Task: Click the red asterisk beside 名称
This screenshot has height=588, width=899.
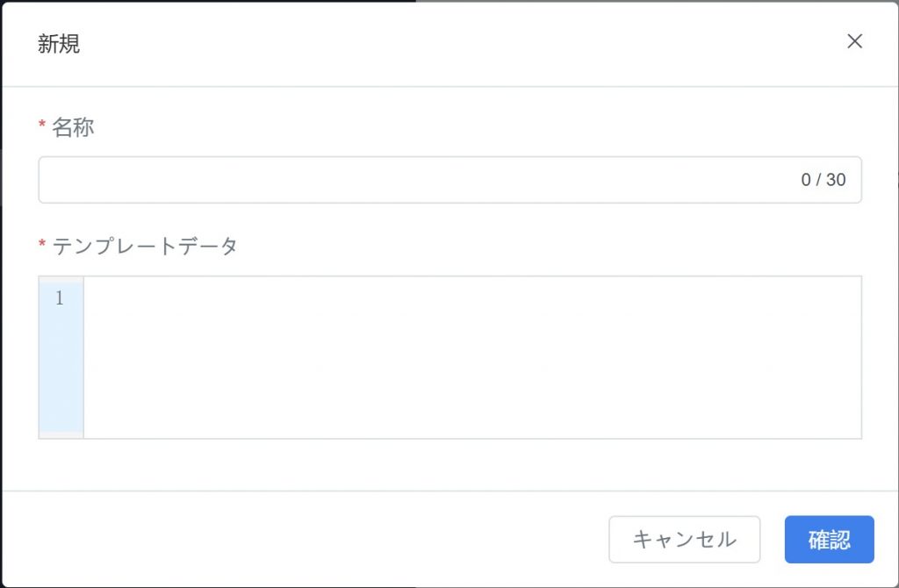Action: coord(42,127)
